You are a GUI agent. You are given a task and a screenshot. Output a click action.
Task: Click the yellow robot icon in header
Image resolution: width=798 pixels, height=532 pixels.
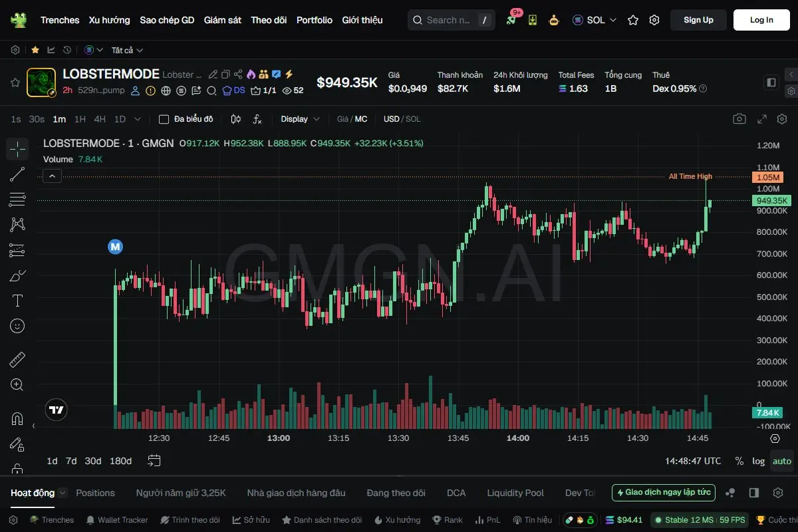[554, 20]
